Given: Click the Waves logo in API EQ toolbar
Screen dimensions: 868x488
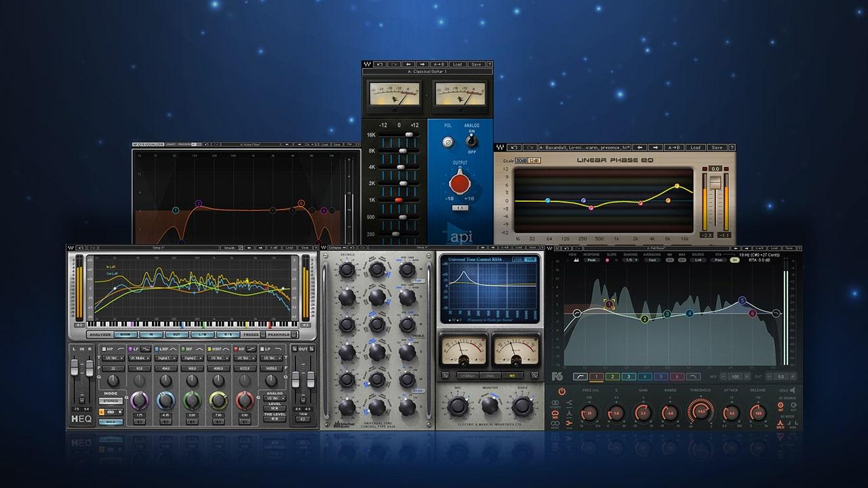Looking at the screenshot, I should (x=367, y=64).
